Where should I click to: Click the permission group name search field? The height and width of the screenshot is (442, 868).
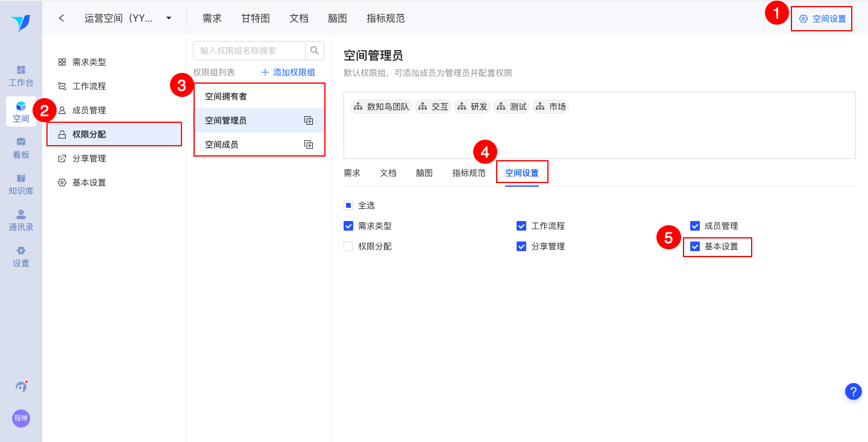pos(250,51)
